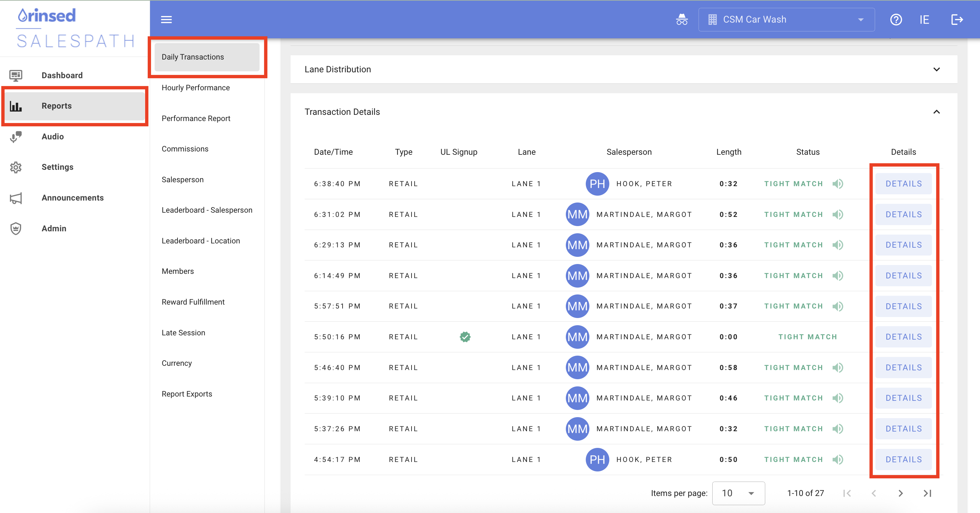Open the CSM Car Wash location dropdown
Image resolution: width=980 pixels, height=513 pixels.
[x=786, y=19]
